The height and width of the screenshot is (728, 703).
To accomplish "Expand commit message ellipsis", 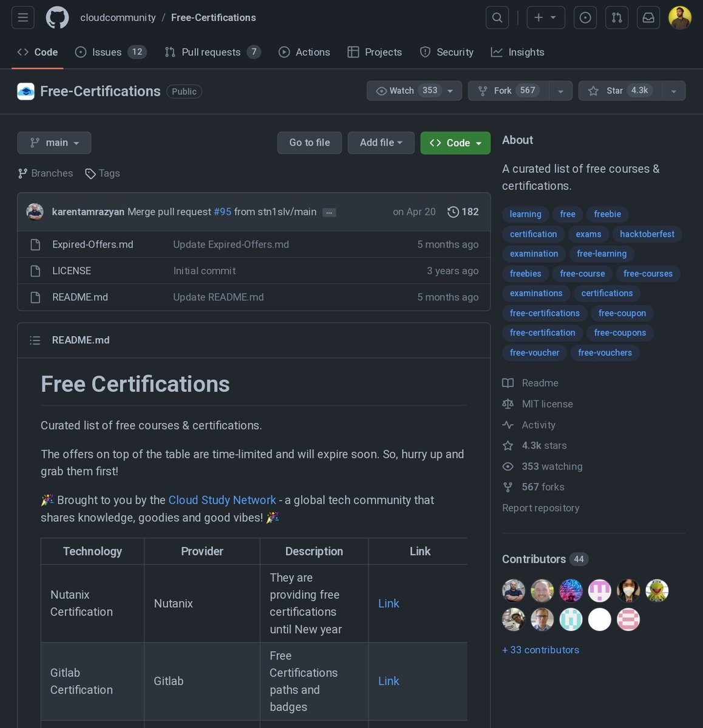I will [329, 212].
